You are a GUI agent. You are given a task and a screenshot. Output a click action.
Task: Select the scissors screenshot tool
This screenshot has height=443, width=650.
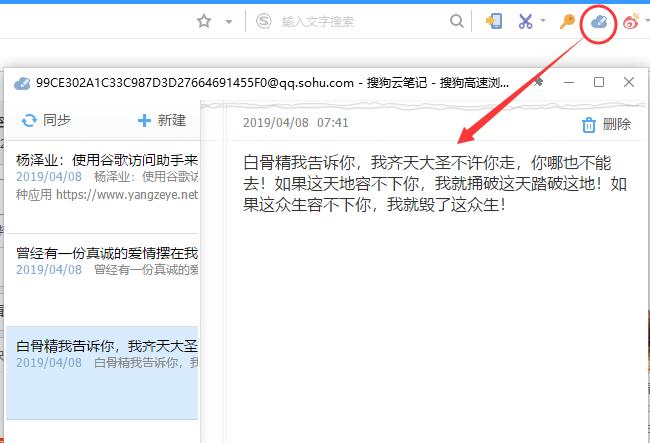click(x=526, y=21)
